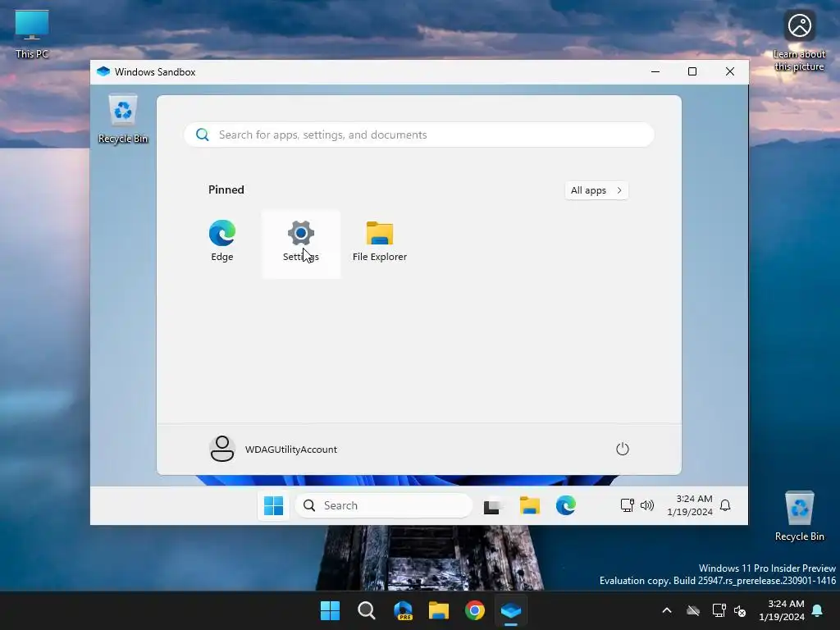
Task: Launch Edge PRE from host taskbar
Action: [x=403, y=610]
